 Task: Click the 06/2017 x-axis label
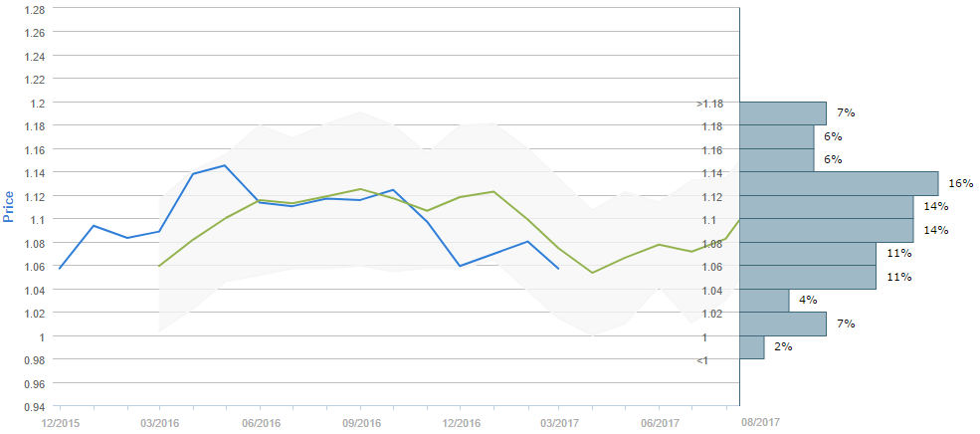coord(660,422)
